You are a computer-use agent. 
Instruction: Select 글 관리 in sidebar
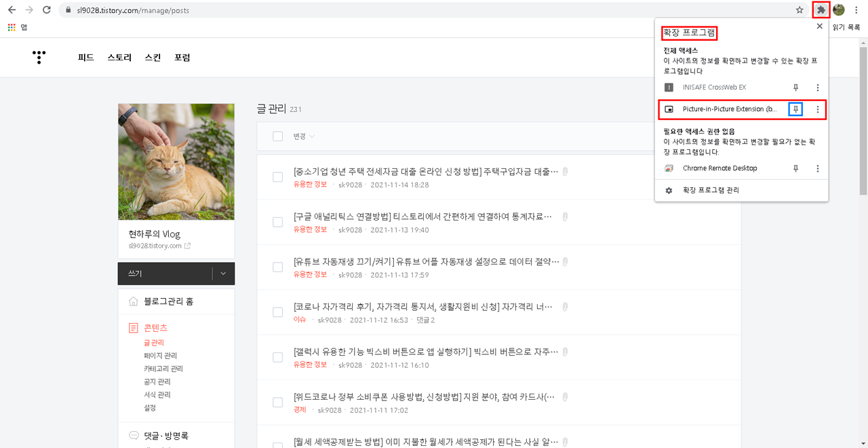click(x=154, y=343)
